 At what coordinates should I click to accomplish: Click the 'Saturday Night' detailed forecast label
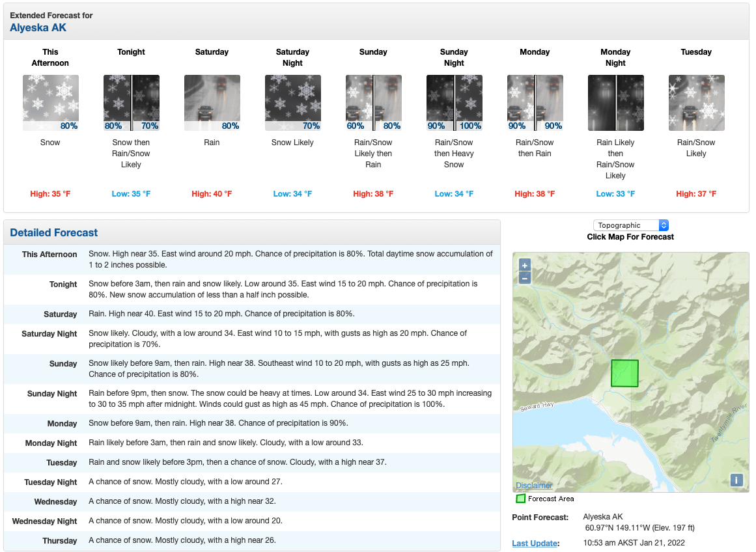[x=49, y=334]
